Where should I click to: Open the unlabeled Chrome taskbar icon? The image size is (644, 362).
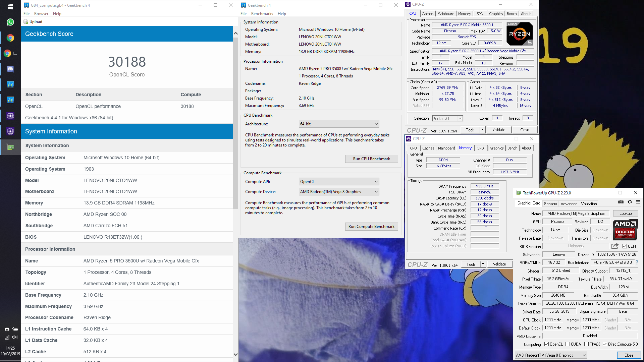(10, 38)
